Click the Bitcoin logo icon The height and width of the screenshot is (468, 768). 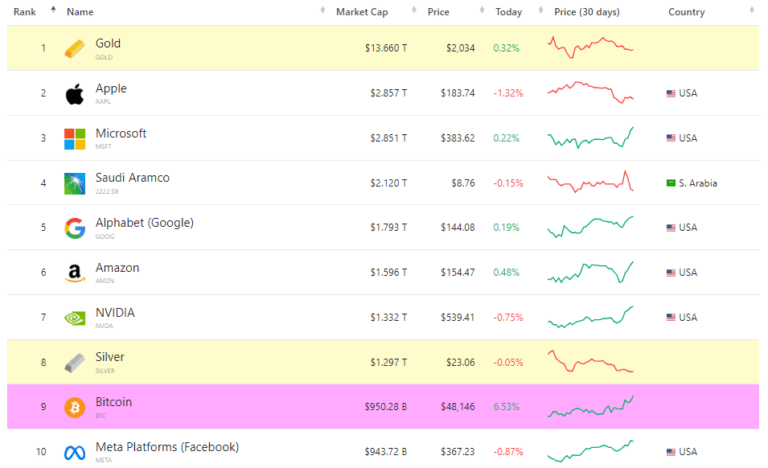pyautogui.click(x=74, y=407)
